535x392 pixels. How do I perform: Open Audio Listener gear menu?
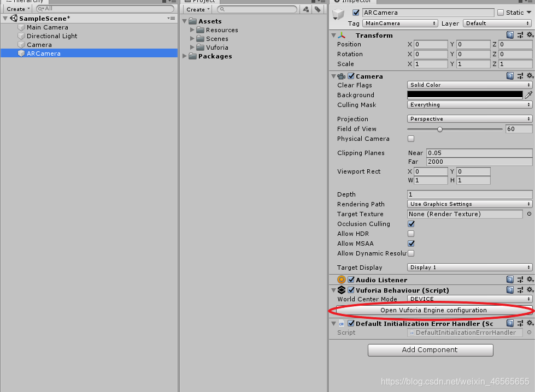(x=530, y=280)
